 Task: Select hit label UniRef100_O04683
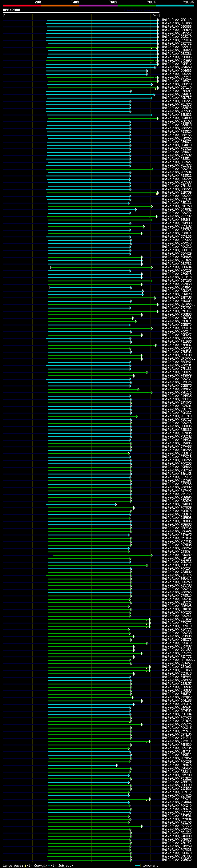[x=177, y=71]
